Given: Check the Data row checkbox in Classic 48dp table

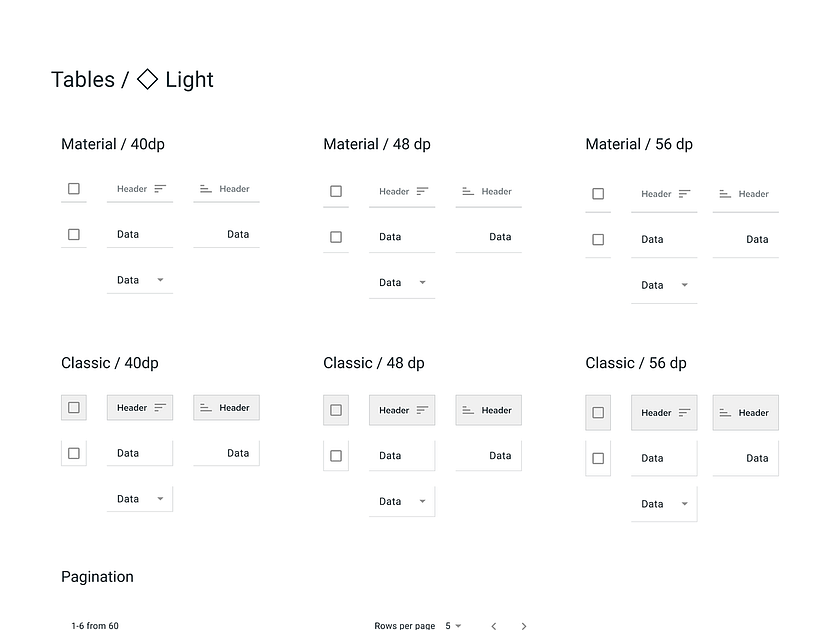Looking at the screenshot, I should 336,456.
